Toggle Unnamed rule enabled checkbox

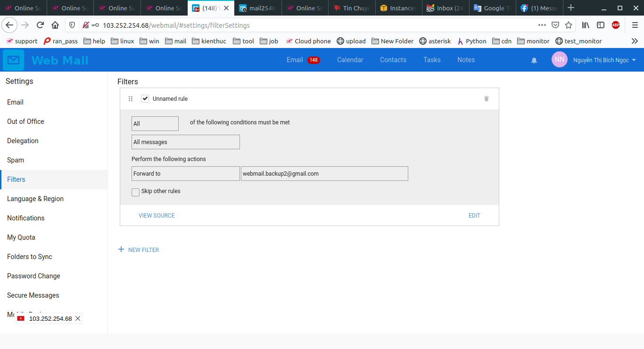(x=145, y=98)
